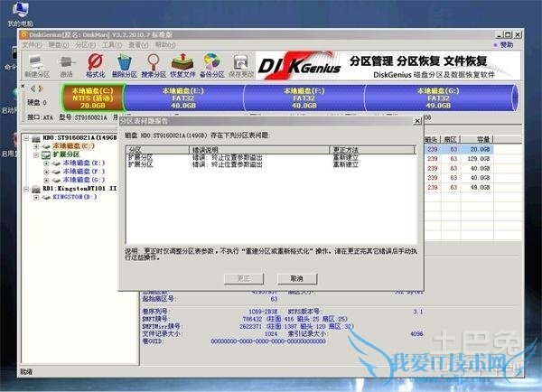Click the Cancel (取消) button in dialog
The height and width of the screenshot is (392, 542).
point(297,278)
